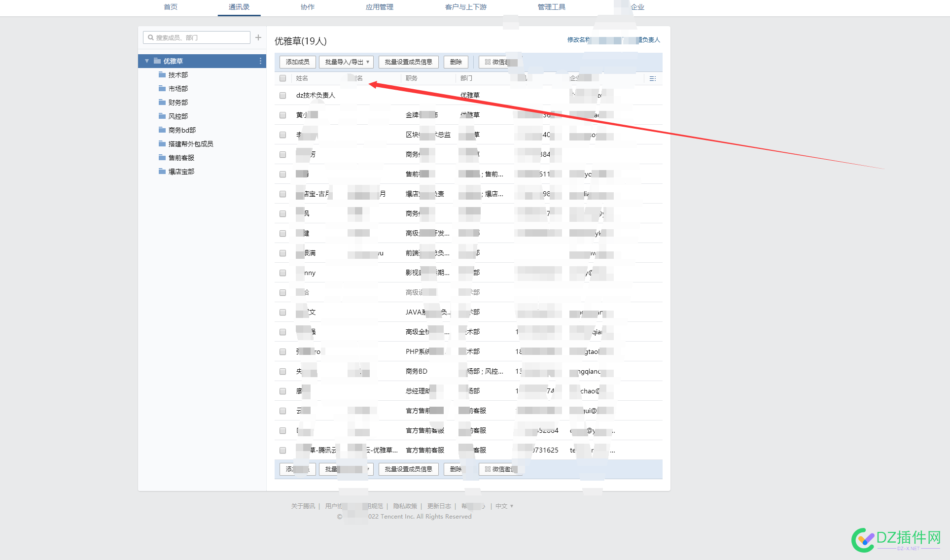Go to the 首页 tab

pyautogui.click(x=171, y=7)
